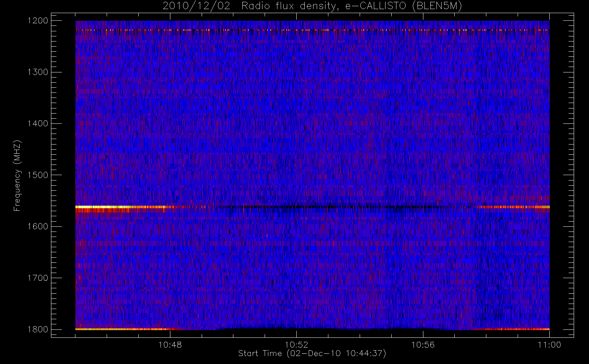
Task: Click the 1700 frequency tick label
Action: 38,278
